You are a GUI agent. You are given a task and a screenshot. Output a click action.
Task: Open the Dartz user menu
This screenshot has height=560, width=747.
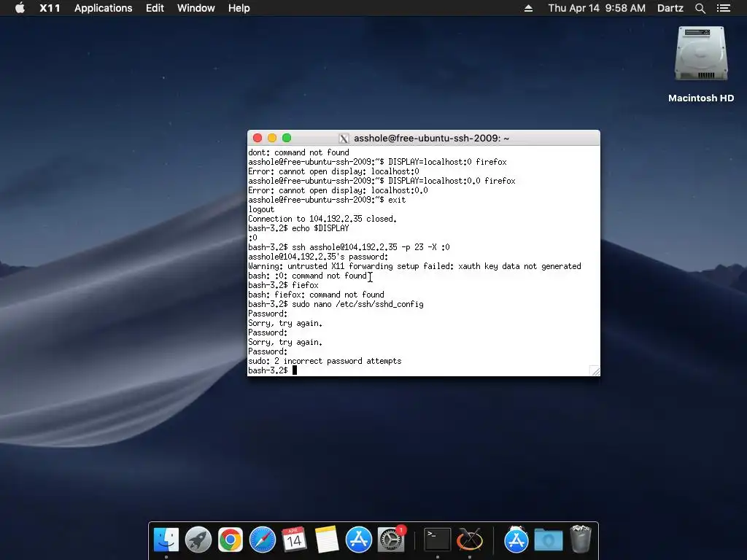point(670,8)
